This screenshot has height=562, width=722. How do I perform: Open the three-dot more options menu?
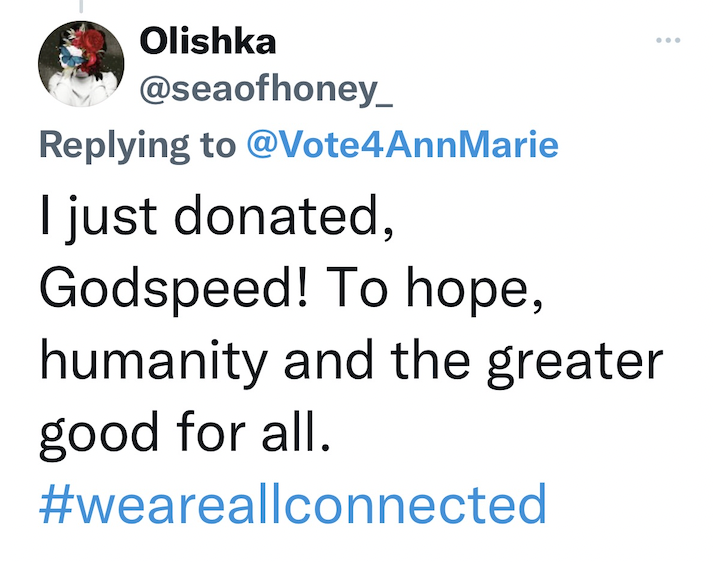click(x=666, y=41)
